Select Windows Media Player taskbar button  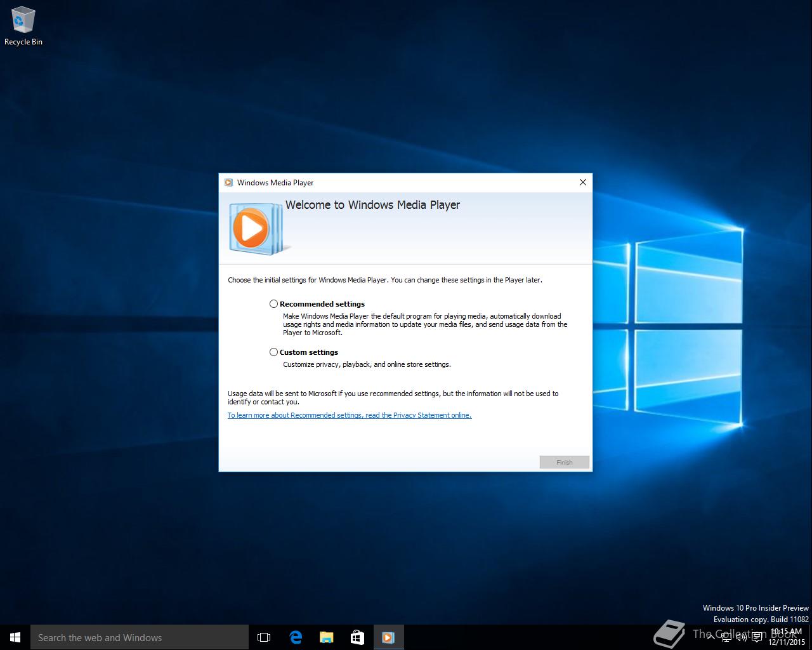(388, 637)
